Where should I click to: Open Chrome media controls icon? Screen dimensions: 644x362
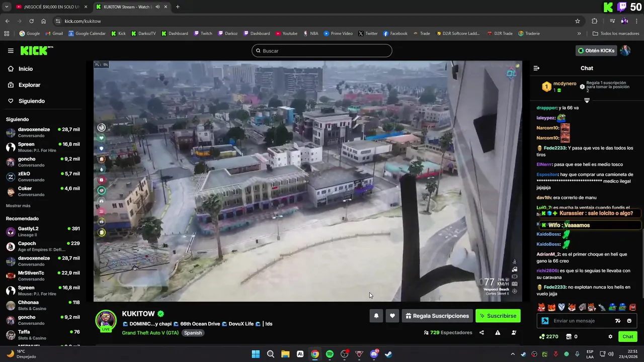click(612, 21)
